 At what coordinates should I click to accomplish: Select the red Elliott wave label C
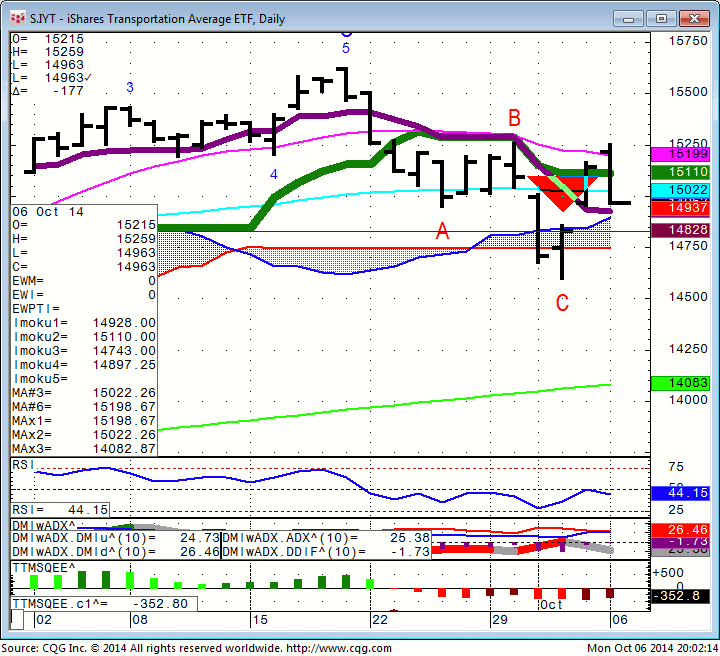pos(562,303)
